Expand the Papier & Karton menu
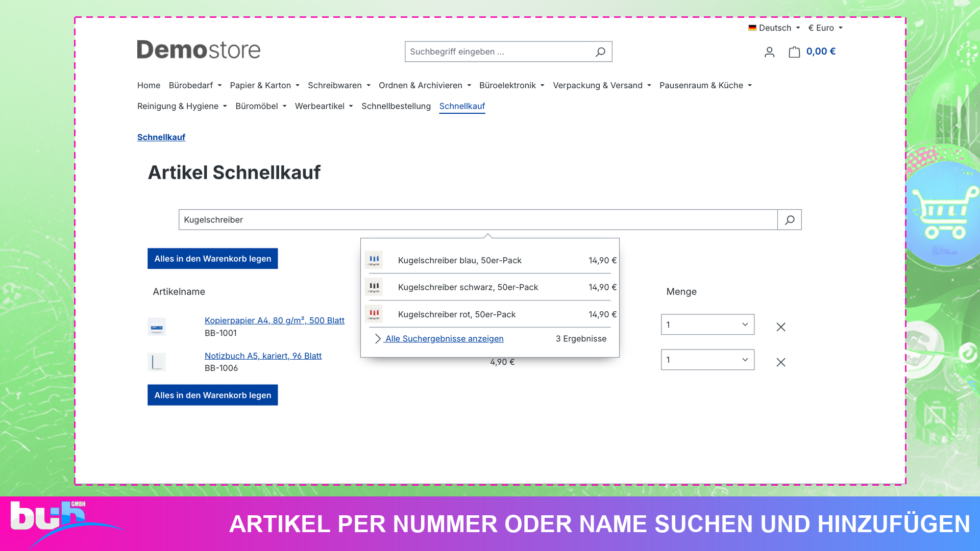The image size is (980, 551). click(265, 85)
